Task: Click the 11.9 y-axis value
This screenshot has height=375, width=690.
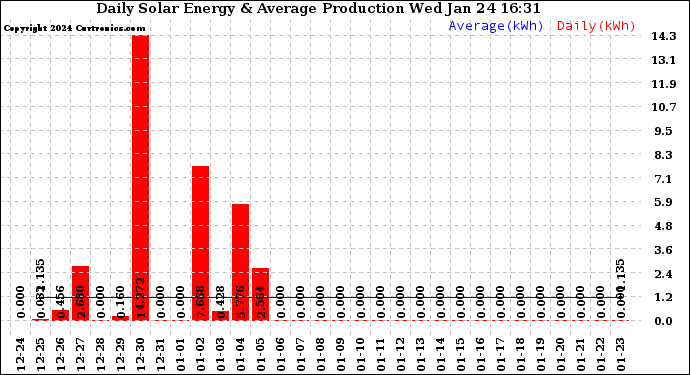Action: 664,84
